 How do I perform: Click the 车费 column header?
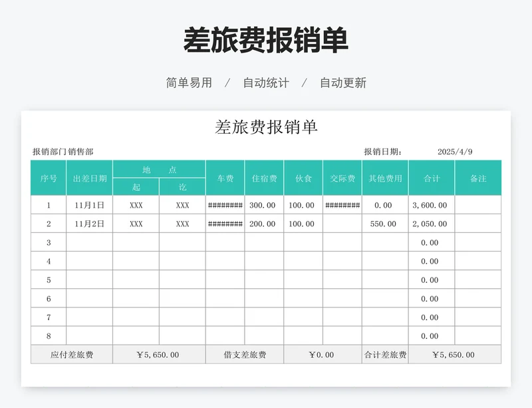coord(225,178)
